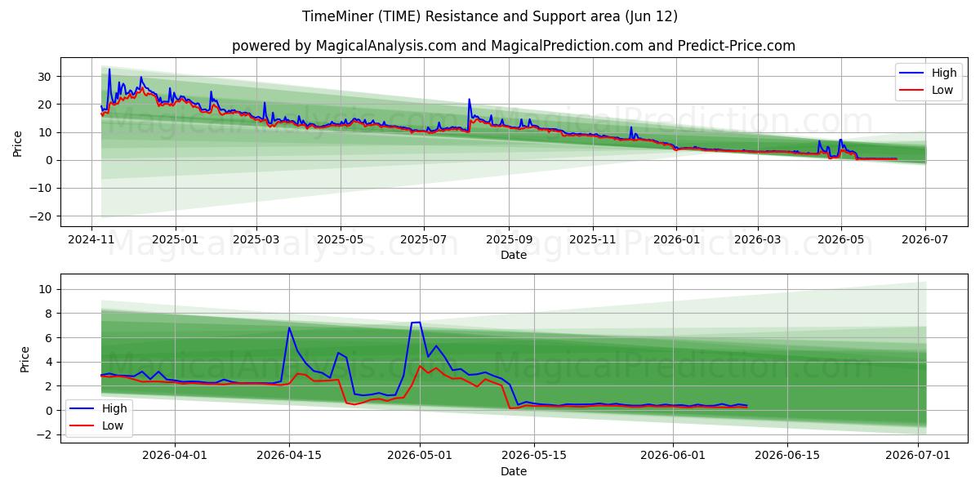Click the blue High peak near 2026-05-01
Image resolution: width=980 pixels, height=490 pixels.
pyautogui.click(x=416, y=323)
